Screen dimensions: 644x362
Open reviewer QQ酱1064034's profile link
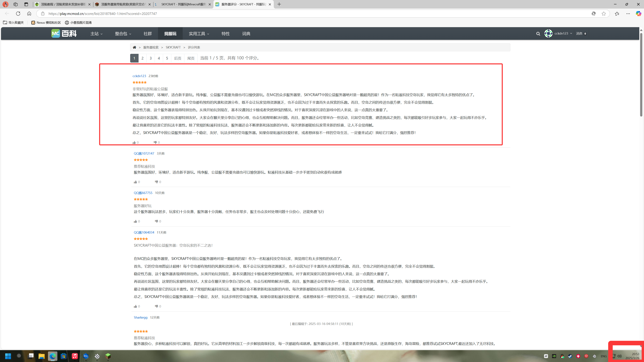(144, 232)
